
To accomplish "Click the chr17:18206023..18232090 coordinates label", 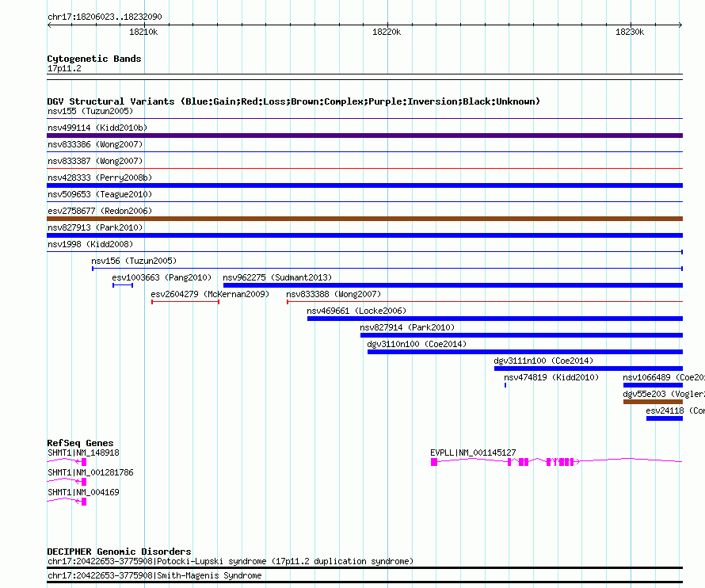I will tap(105, 17).
